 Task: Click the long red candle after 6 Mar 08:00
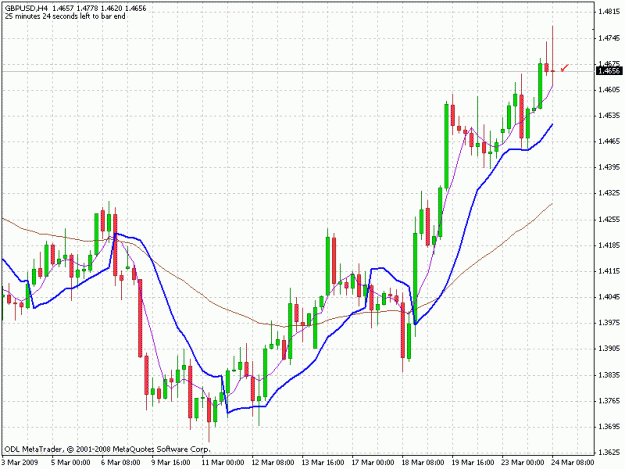(x=140, y=318)
